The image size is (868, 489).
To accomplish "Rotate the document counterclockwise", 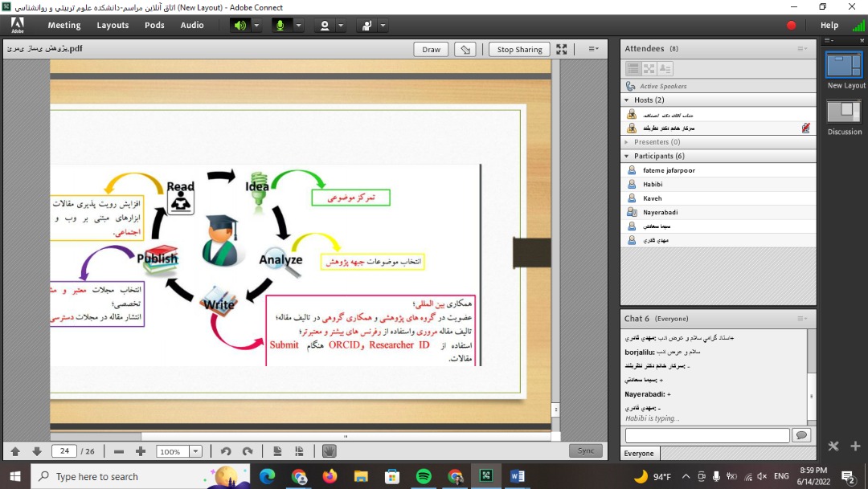I will click(226, 452).
